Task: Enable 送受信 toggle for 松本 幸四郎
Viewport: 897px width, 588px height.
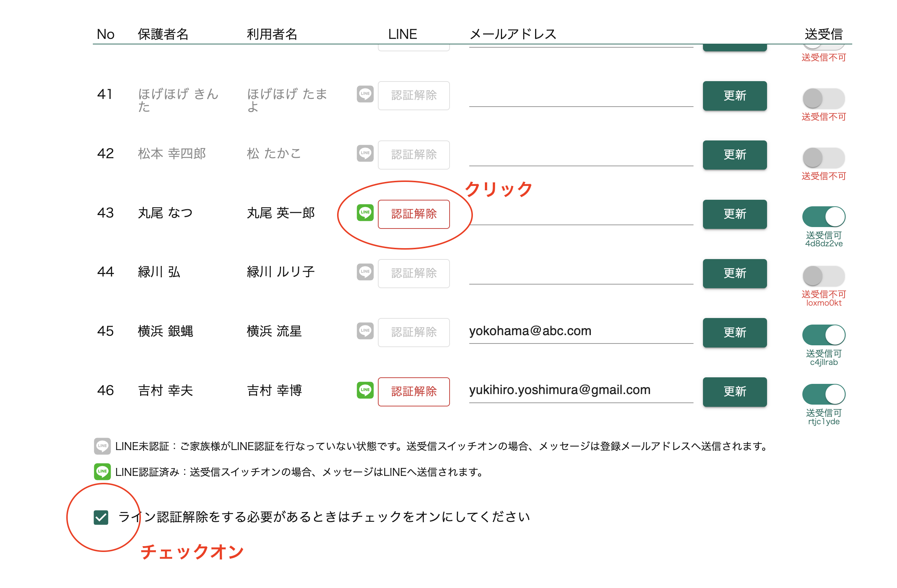Action: (x=823, y=158)
